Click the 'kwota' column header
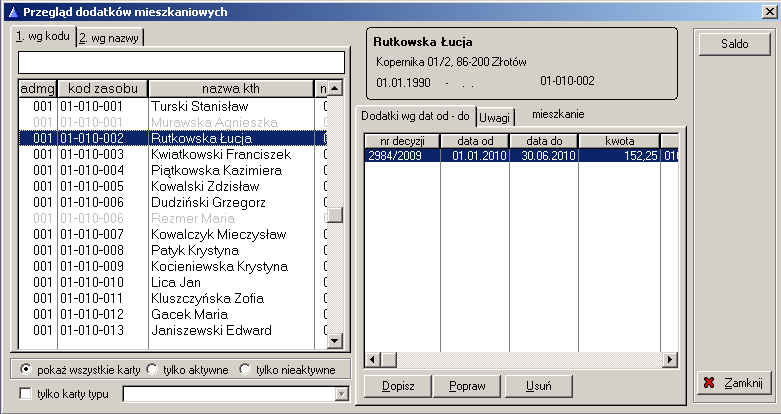 pos(620,141)
